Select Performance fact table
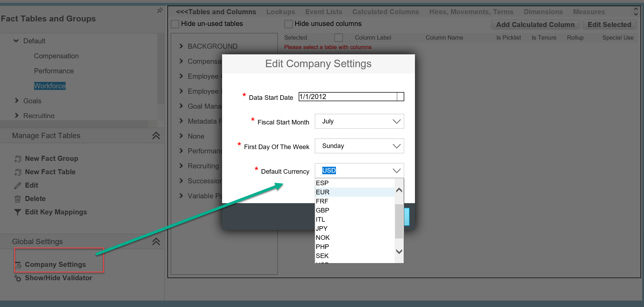644x307 pixels. (x=54, y=71)
